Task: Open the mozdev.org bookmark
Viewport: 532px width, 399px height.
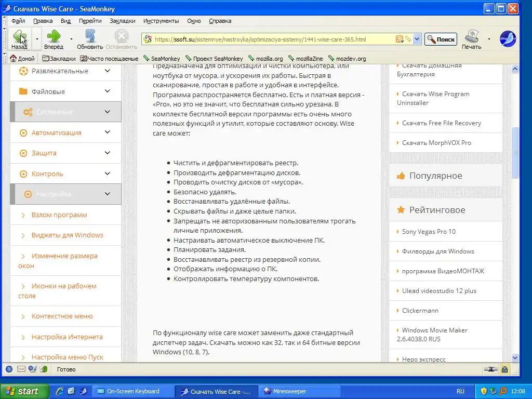Action: click(x=347, y=59)
